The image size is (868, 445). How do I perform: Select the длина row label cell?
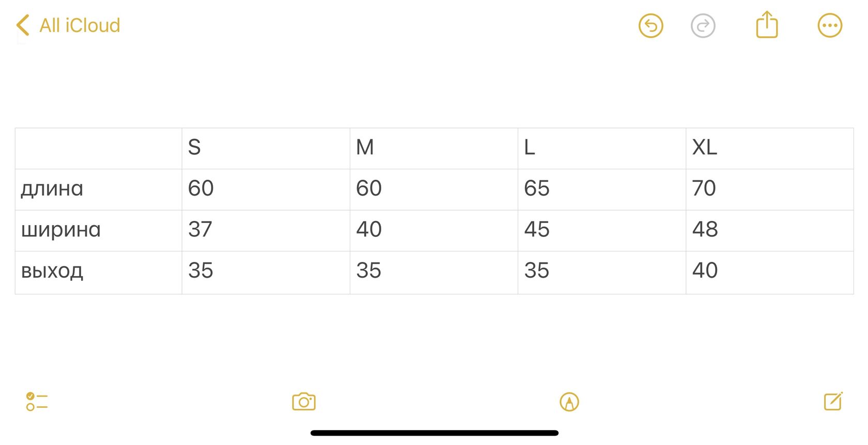coord(99,189)
